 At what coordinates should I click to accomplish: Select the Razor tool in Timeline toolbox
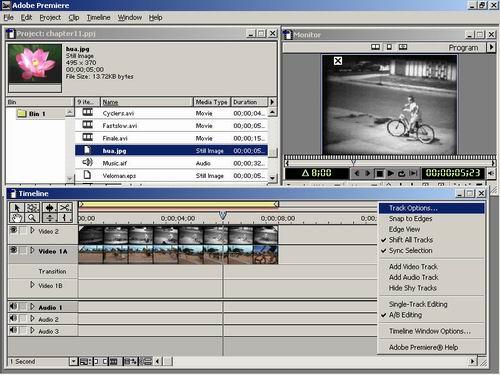[x=65, y=208]
